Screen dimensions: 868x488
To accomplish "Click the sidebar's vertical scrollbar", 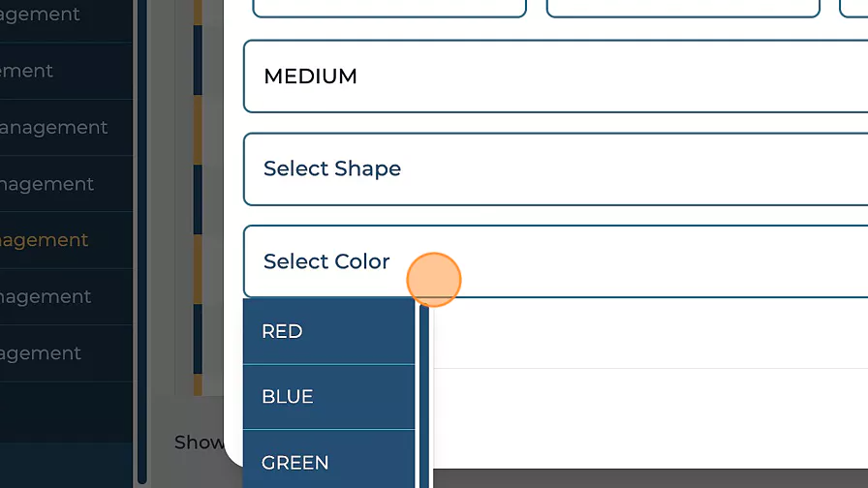I will pos(142,242).
